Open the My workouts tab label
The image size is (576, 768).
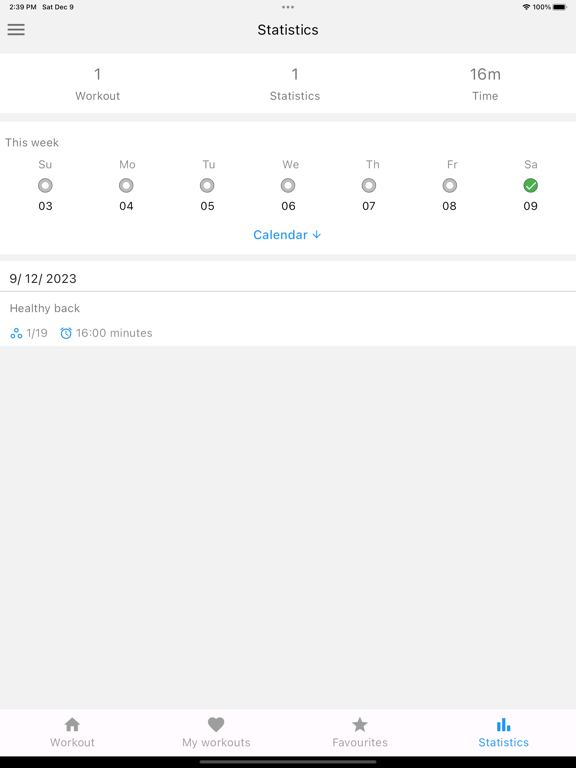(216, 743)
